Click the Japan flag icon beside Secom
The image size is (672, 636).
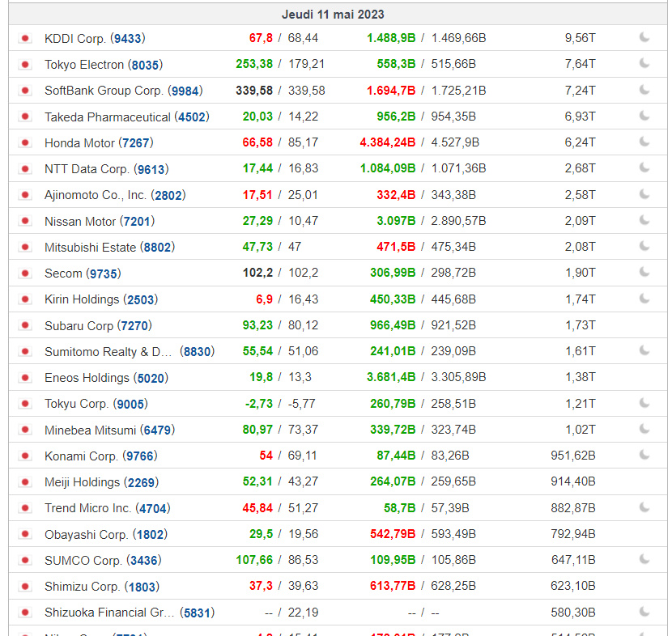tap(25, 273)
